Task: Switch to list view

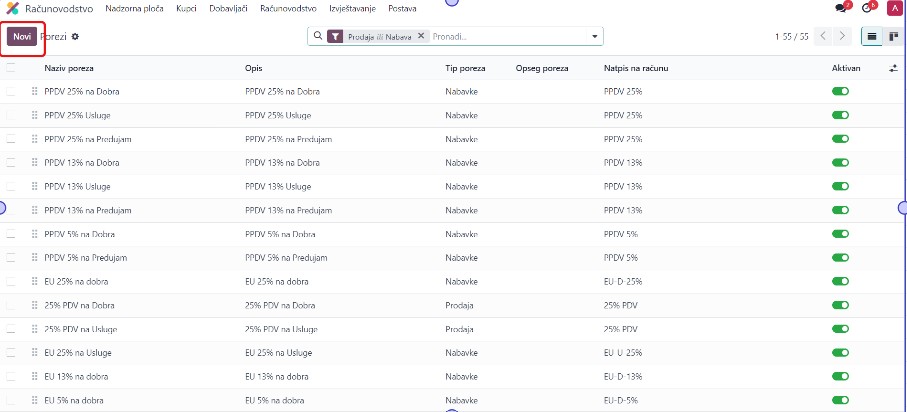Action: (871, 36)
